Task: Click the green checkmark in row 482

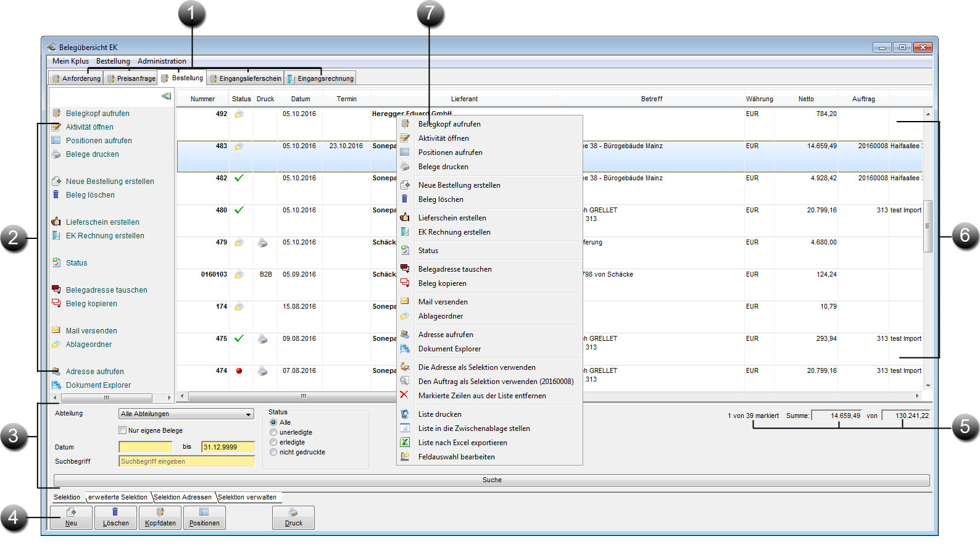Action: (239, 178)
